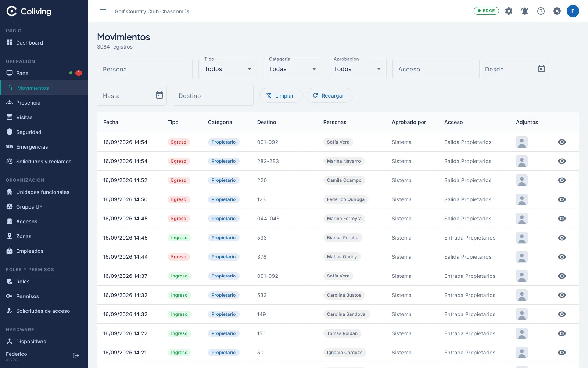Viewport: 588px width, 368px height.
Task: Focus the Persona filter field
Action: coord(145,69)
